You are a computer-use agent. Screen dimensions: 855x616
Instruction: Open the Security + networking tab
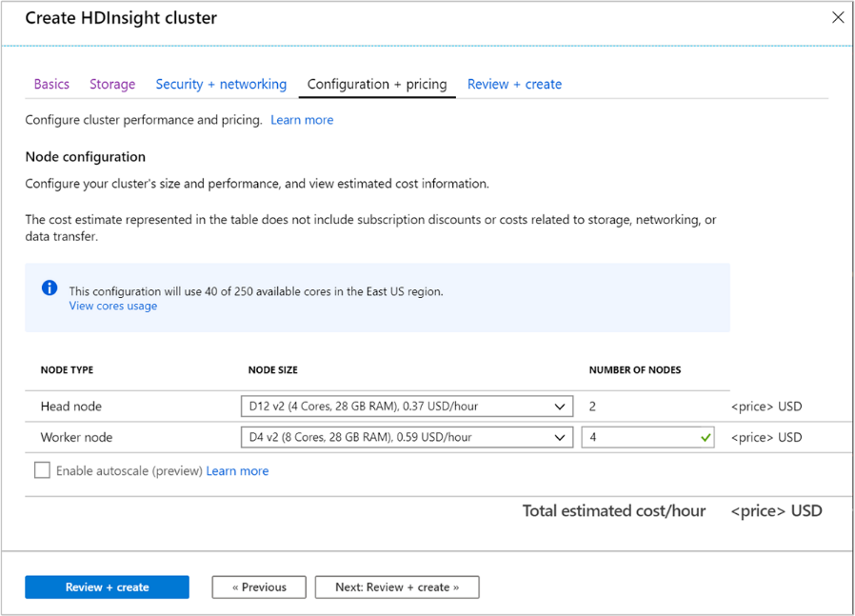[221, 84]
